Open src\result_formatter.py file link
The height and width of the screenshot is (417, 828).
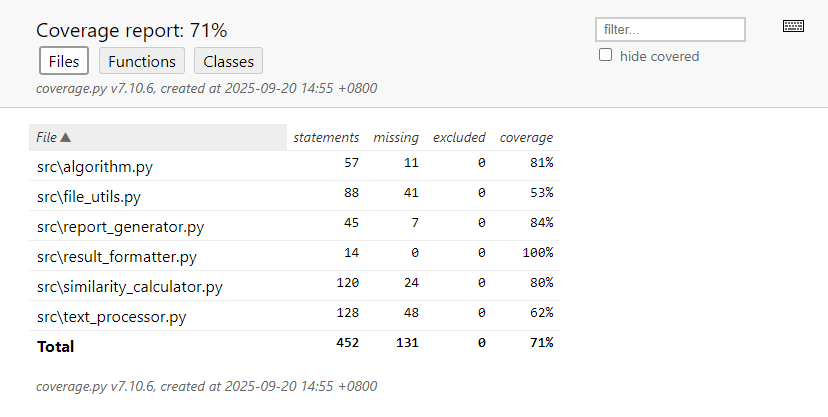pos(117,257)
